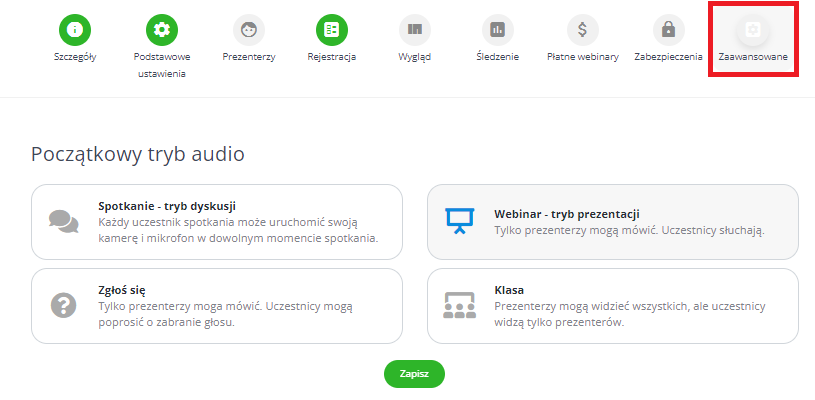Click the question mark icon in Zgłoś się card
This screenshot has width=815, height=400.
point(63,304)
